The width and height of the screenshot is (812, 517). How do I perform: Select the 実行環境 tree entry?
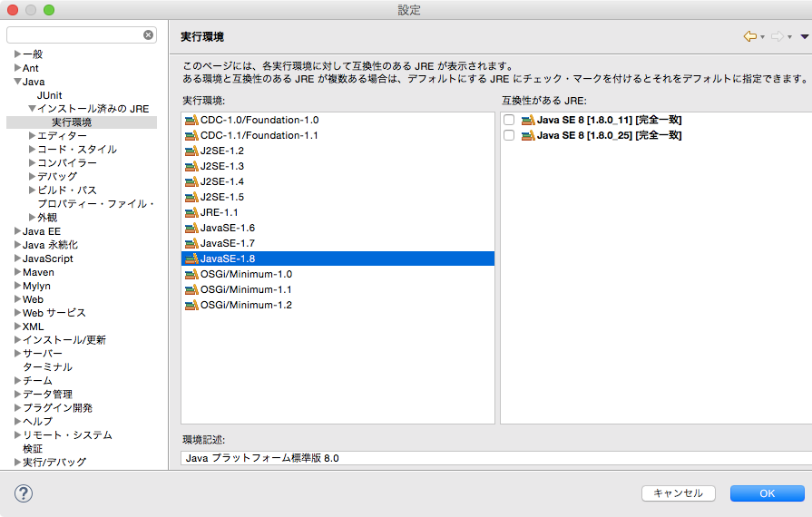72,122
